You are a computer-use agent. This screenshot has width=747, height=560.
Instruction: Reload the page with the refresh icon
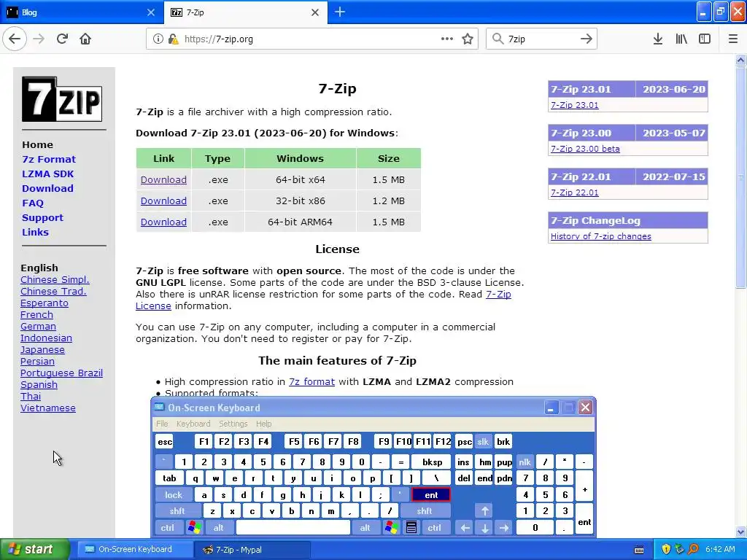click(63, 39)
